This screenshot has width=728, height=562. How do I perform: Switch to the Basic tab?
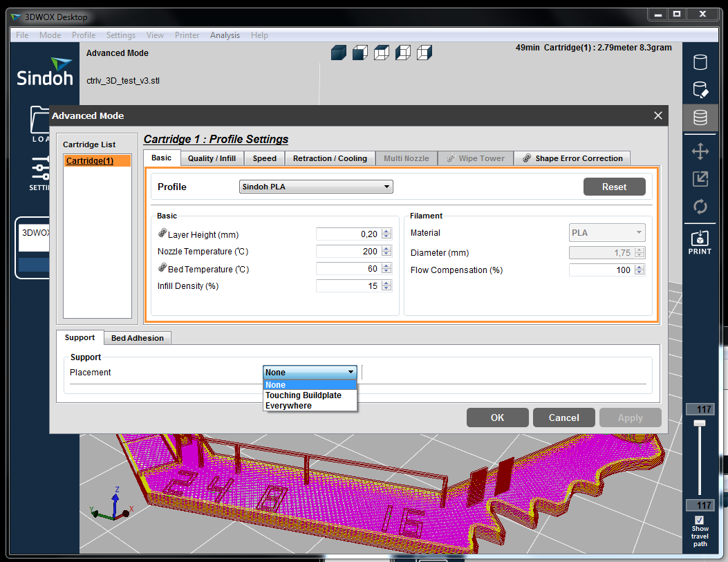(x=161, y=158)
